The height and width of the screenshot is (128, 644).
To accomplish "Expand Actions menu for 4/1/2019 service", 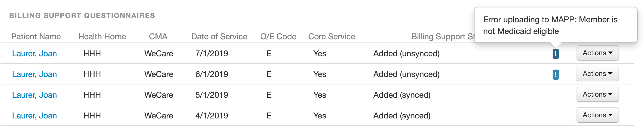I will pos(598,115).
